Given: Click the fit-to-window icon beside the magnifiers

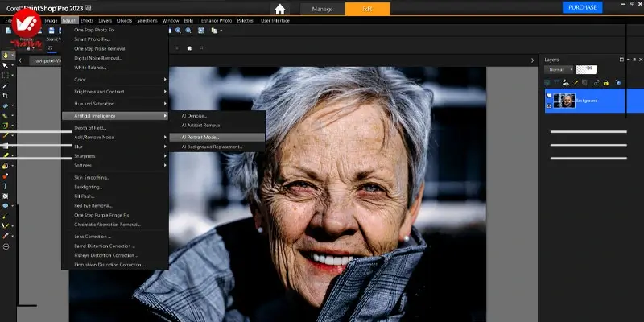Looking at the screenshot, I should click(200, 31).
